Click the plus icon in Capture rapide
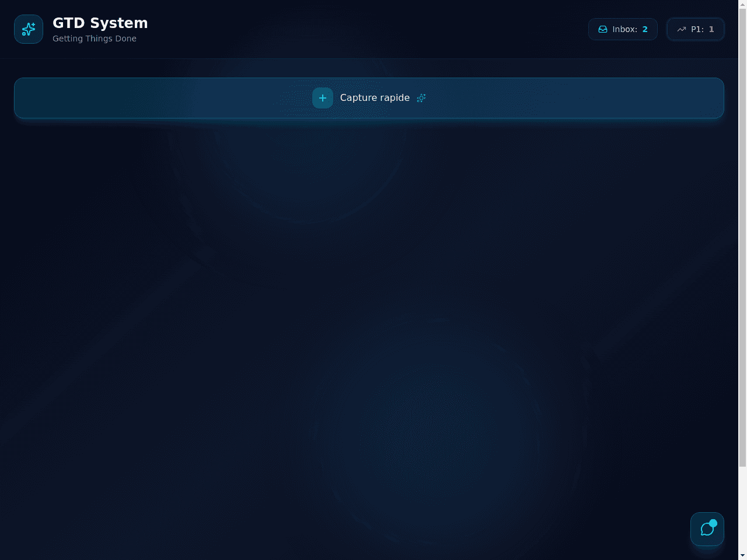The width and height of the screenshot is (747, 560). 323,98
